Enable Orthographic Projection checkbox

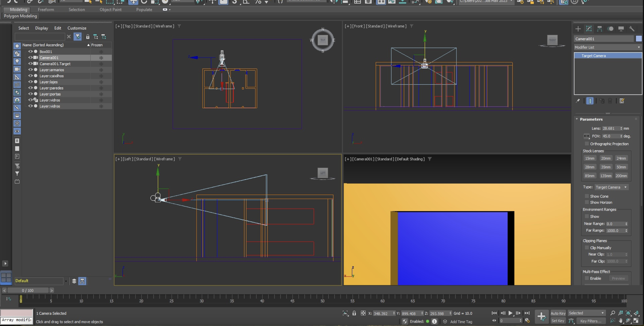[587, 144]
